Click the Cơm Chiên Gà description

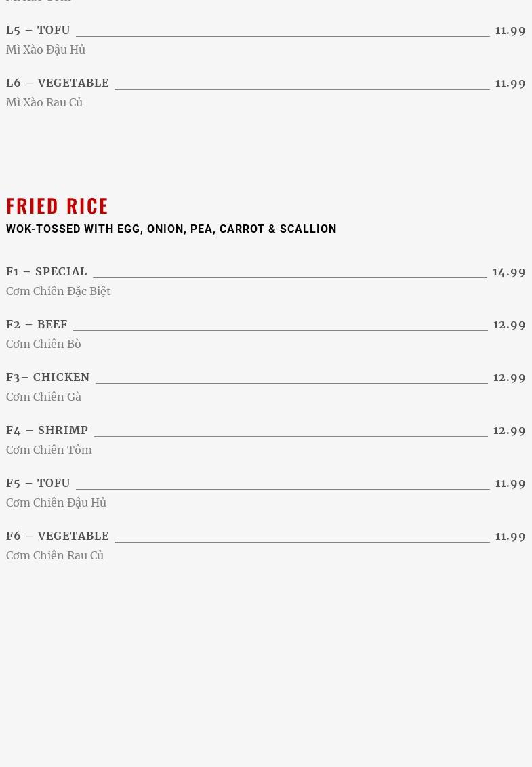coord(43,397)
